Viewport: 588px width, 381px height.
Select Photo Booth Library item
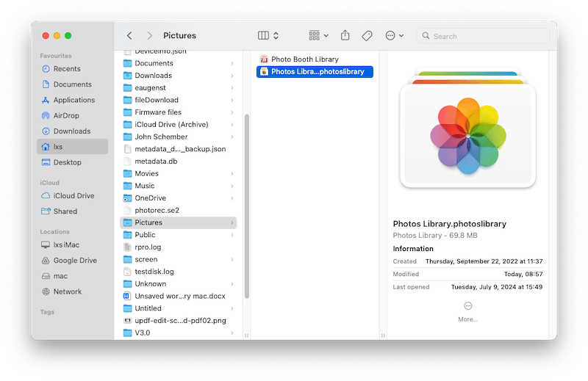[304, 59]
